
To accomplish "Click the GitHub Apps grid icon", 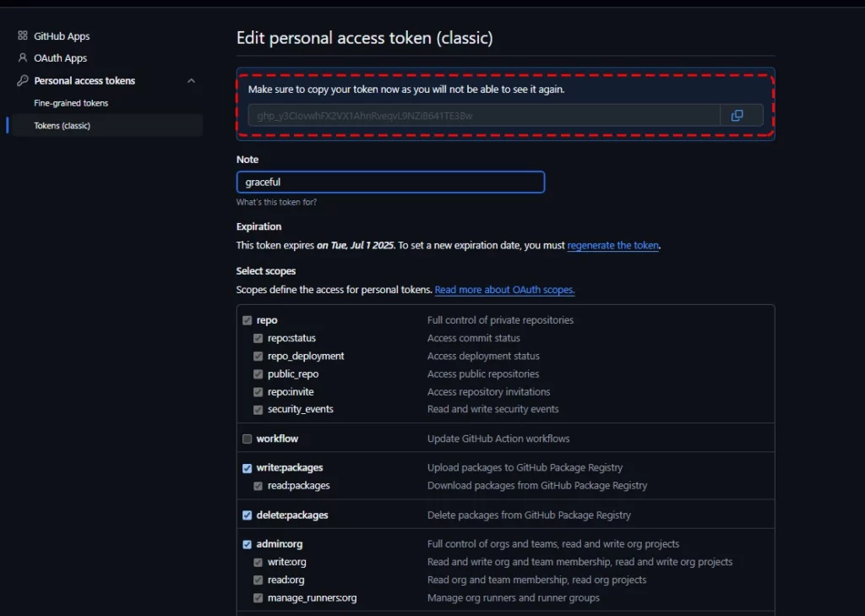I will (x=23, y=35).
